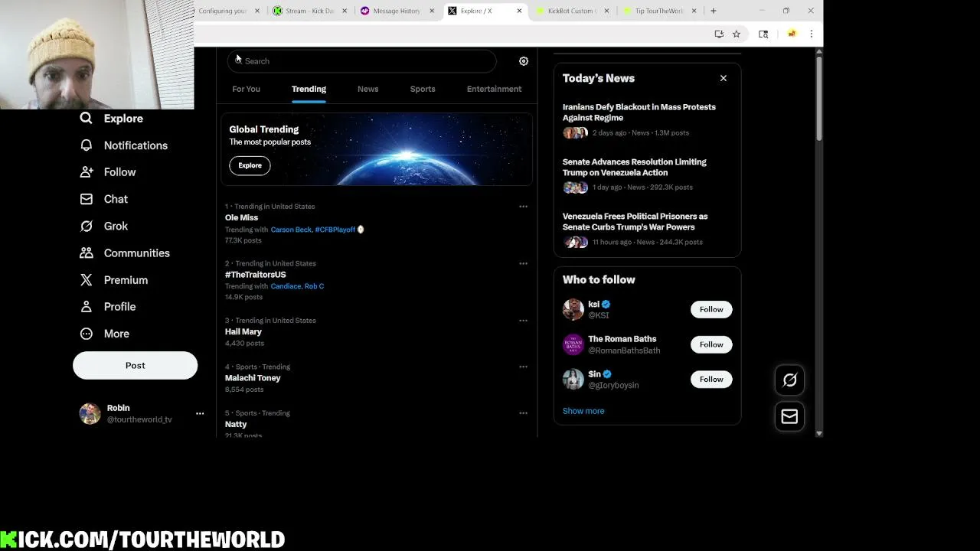Follow The Roman Baths
Screen dimensions: 980x551
tap(711, 344)
